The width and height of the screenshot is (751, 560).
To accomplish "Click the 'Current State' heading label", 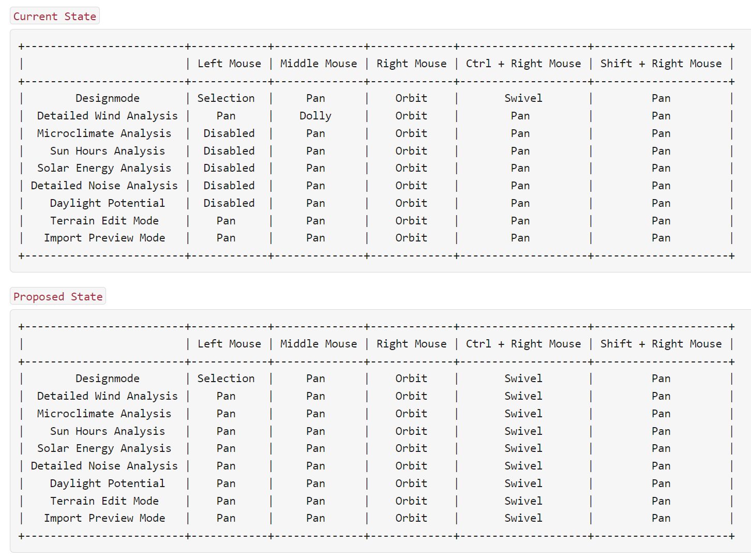I will (55, 17).
